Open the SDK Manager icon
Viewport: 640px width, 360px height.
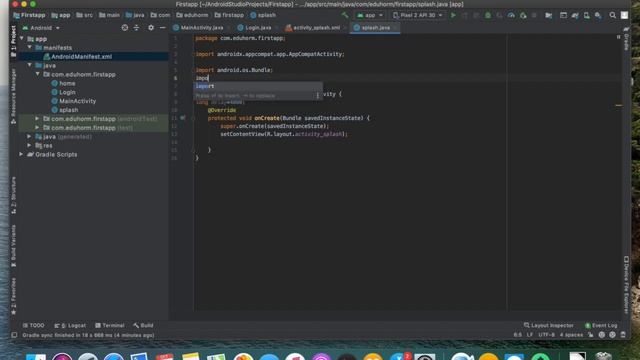(598, 15)
